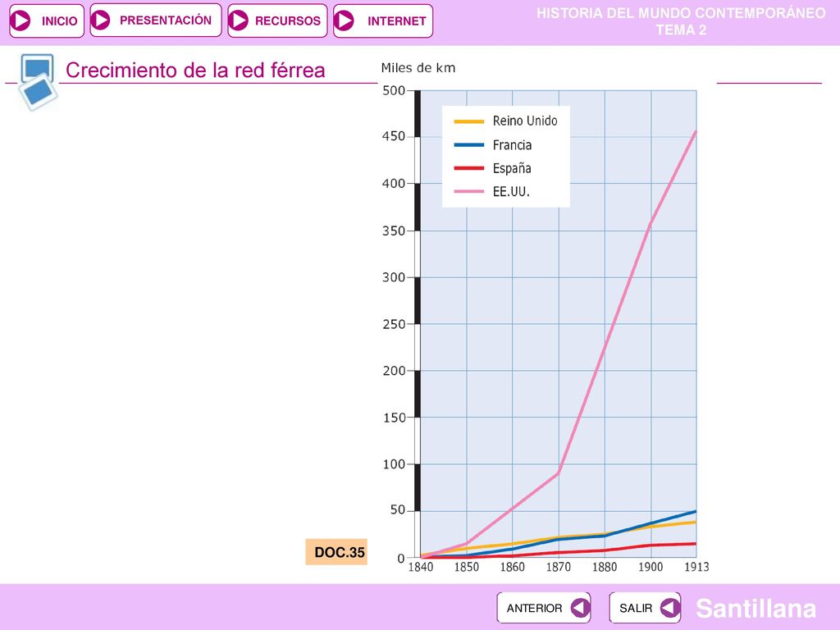This screenshot has width=840, height=630.
Task: Click the INTERNET play arrow icon
Action: [344, 21]
